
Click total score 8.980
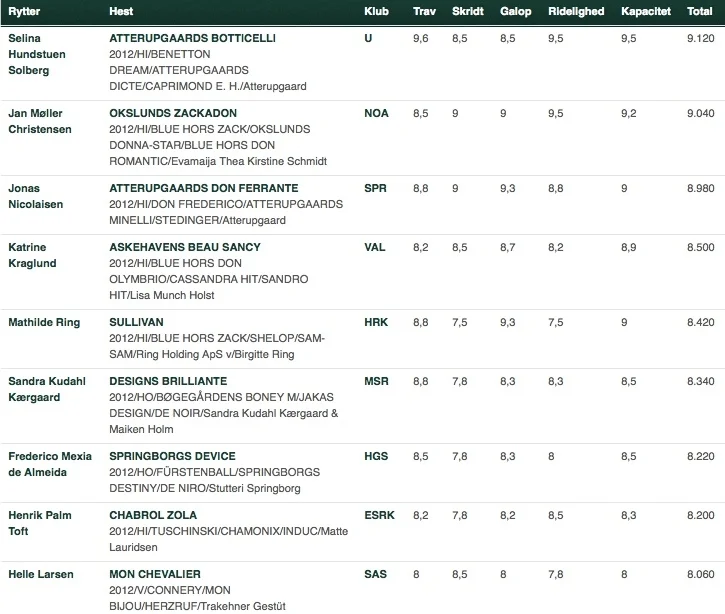tap(700, 188)
